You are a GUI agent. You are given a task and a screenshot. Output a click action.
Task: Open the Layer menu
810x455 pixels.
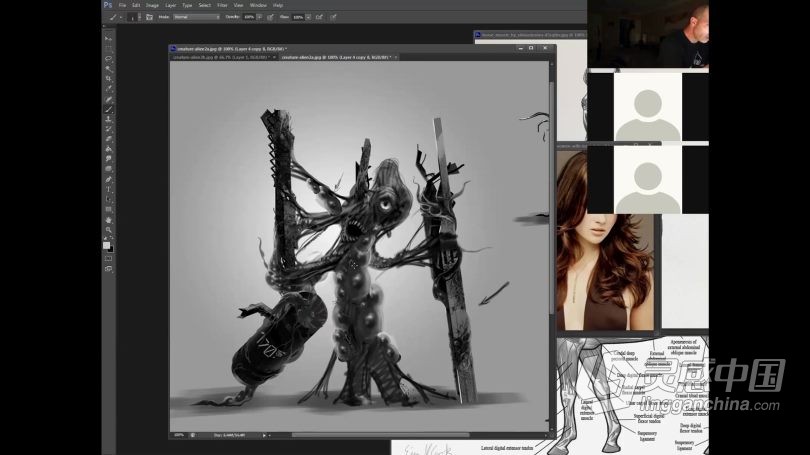(170, 5)
